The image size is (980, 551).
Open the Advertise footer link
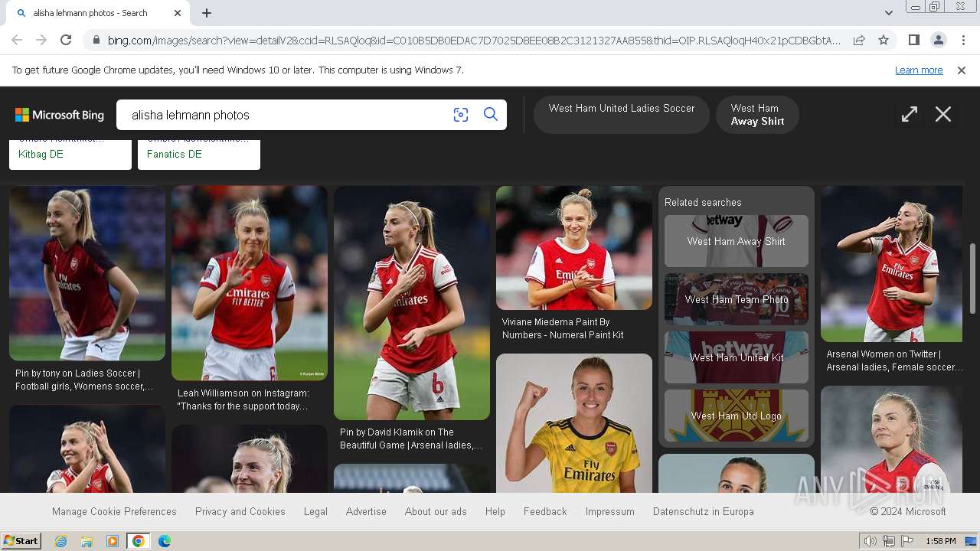(366, 511)
